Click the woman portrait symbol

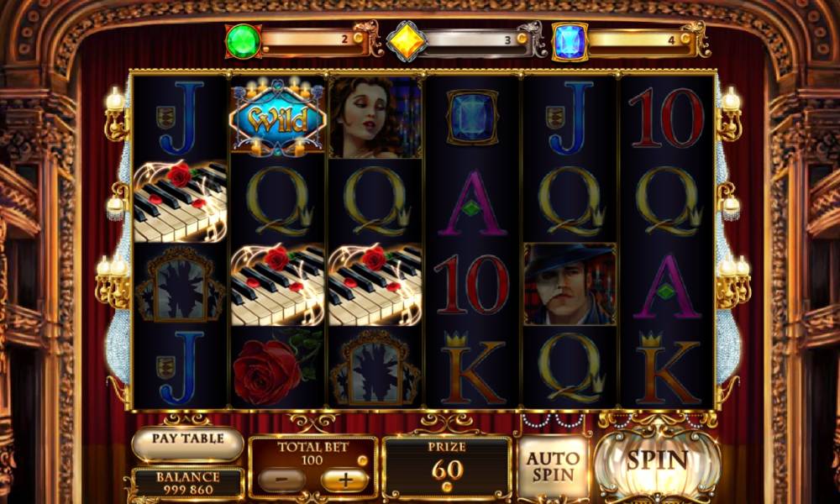point(375,118)
